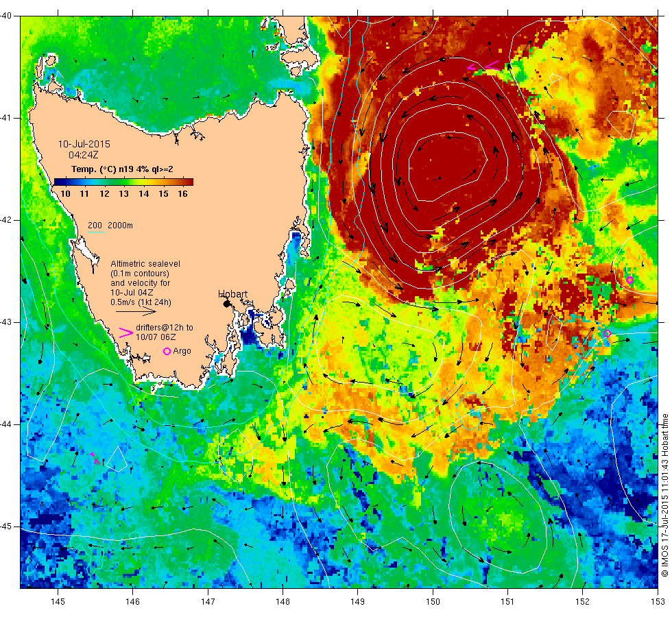Click the color bar tick label '15'

coord(163,193)
